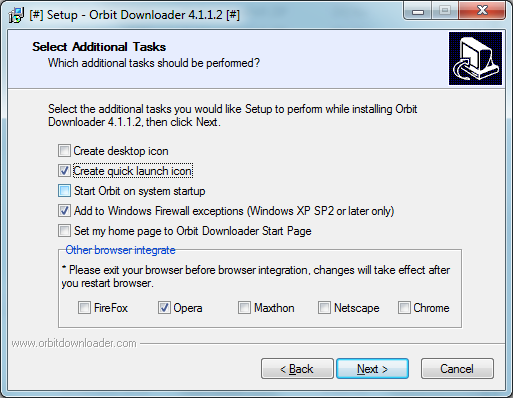The width and height of the screenshot is (513, 398).
Task: Click the Other browser integrate group label
Action: (120, 250)
